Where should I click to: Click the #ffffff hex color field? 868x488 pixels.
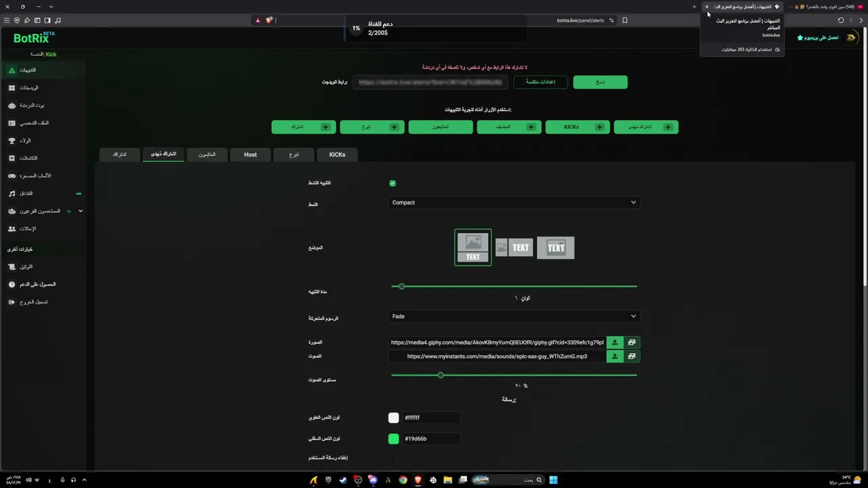pyautogui.click(x=431, y=418)
